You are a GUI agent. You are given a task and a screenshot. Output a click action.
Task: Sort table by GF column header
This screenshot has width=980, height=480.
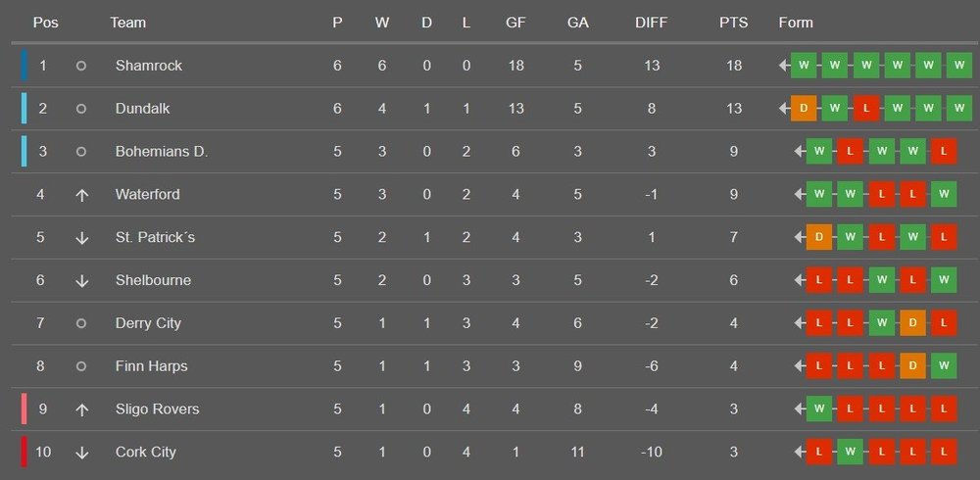[x=515, y=23]
